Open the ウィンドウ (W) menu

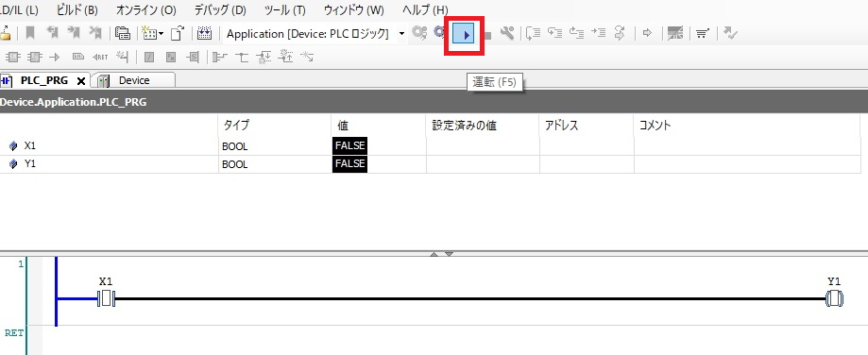pyautogui.click(x=354, y=10)
